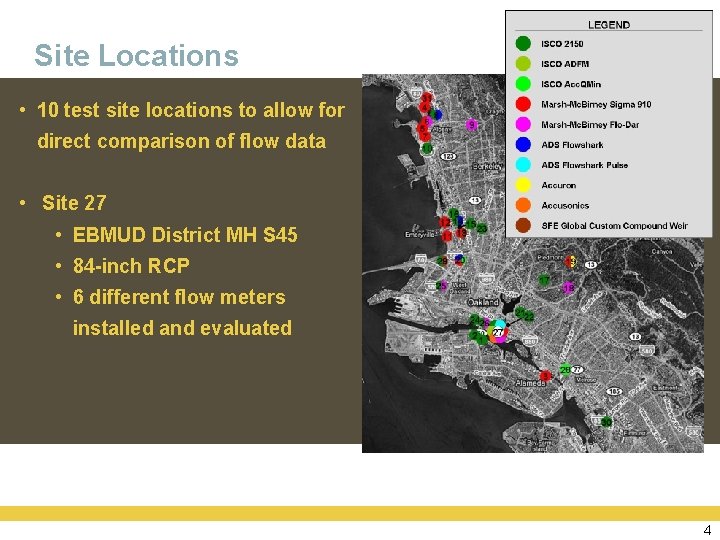Select red site marker 12 near Emeryville
The height and width of the screenshot is (540, 720).
click(x=444, y=223)
